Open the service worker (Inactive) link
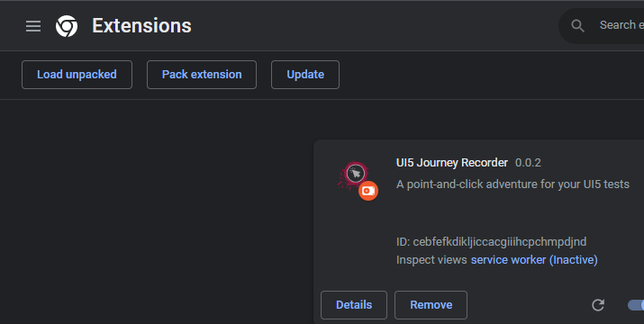644x324 pixels. pos(534,260)
